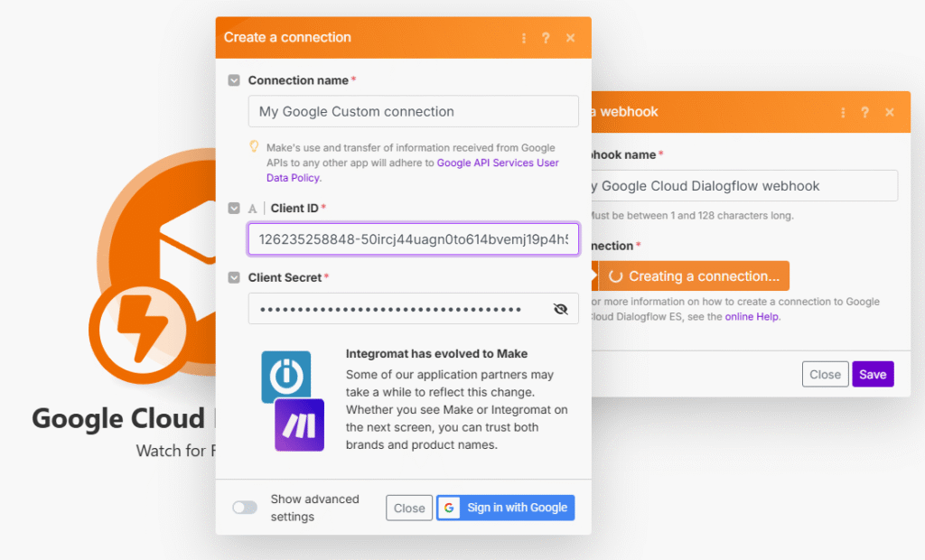This screenshot has width=925, height=560.
Task: Click the X icon in webhook dialog header
Action: point(890,113)
